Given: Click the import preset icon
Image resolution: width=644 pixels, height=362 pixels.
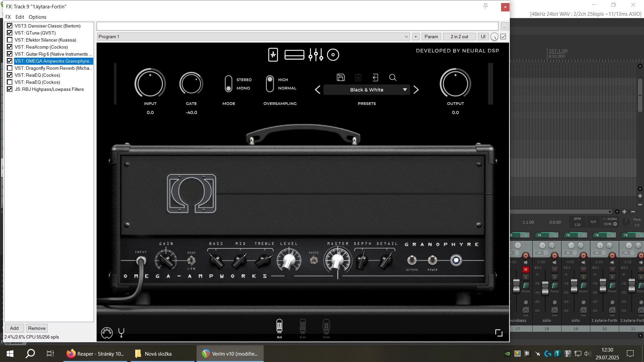Looking at the screenshot, I should pyautogui.click(x=375, y=77).
